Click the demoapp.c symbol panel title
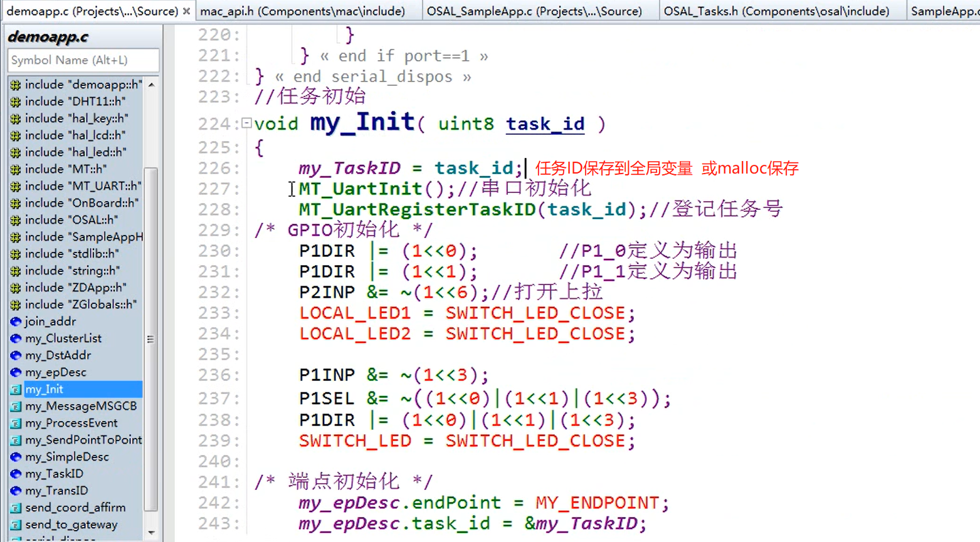Screen dimensions: 980x542 48,37
